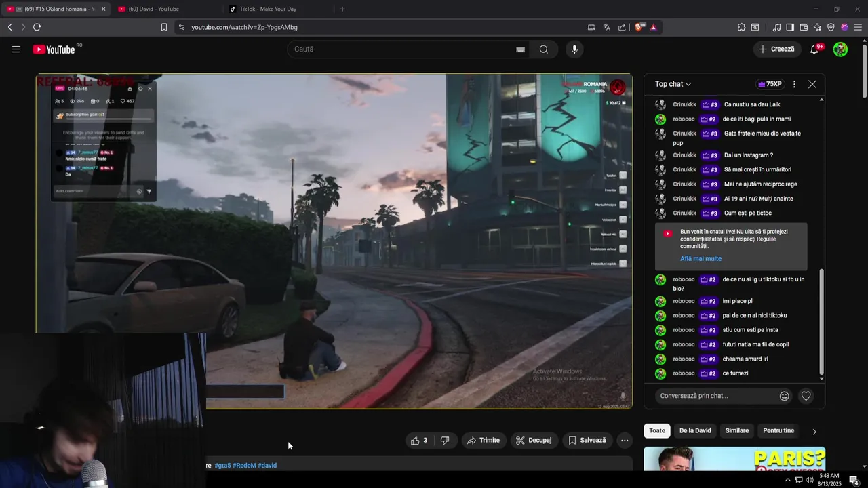868x488 pixels.
Task: Open the account avatar menu
Action: click(840, 49)
